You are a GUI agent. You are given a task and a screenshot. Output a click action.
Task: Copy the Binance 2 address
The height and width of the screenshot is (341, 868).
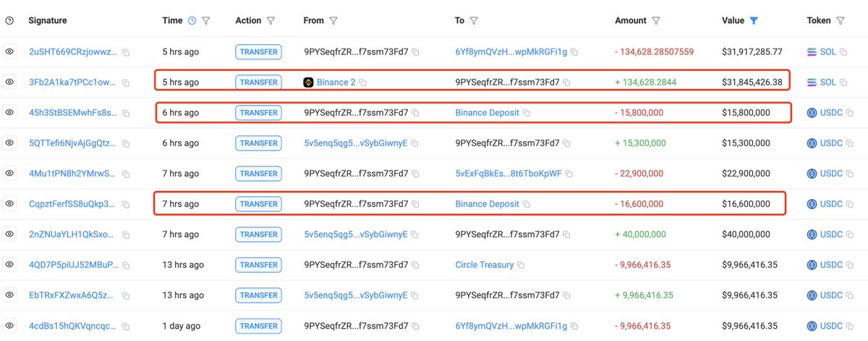click(363, 83)
